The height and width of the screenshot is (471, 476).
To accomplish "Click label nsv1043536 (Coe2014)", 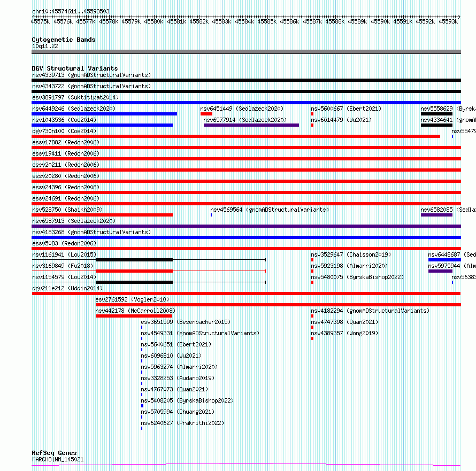I will point(64,120).
